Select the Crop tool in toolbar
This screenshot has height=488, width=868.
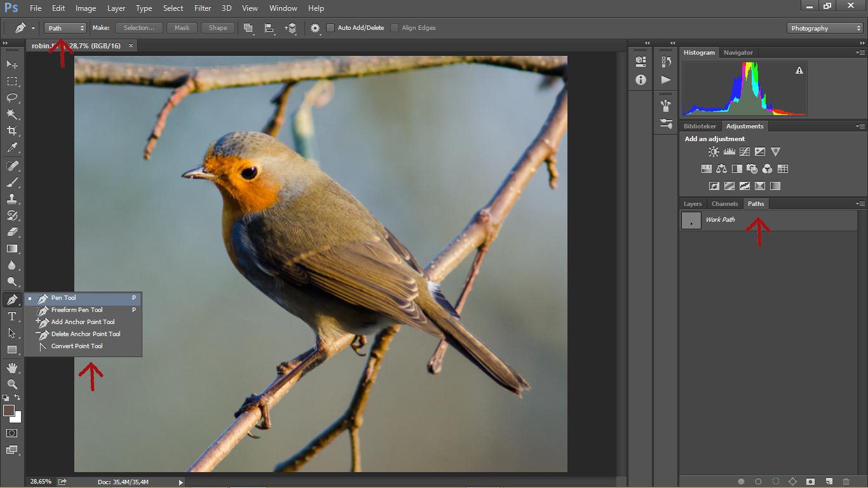pyautogui.click(x=11, y=131)
